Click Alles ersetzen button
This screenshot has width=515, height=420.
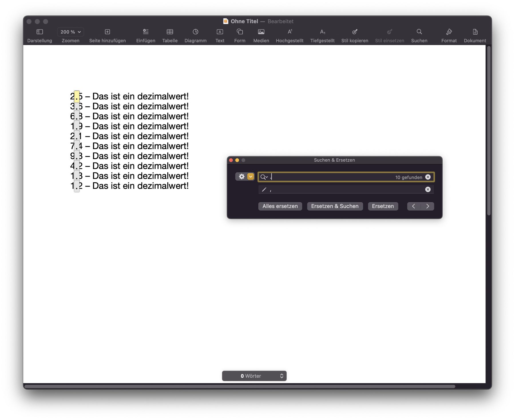tap(280, 206)
